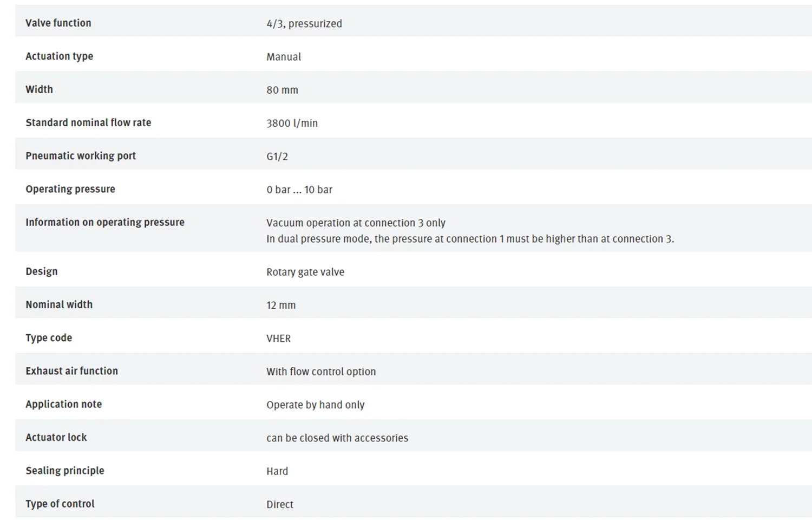Click the dual pressure mode sentence
Screen dimensions: 812x520
pyautogui.click(x=470, y=239)
